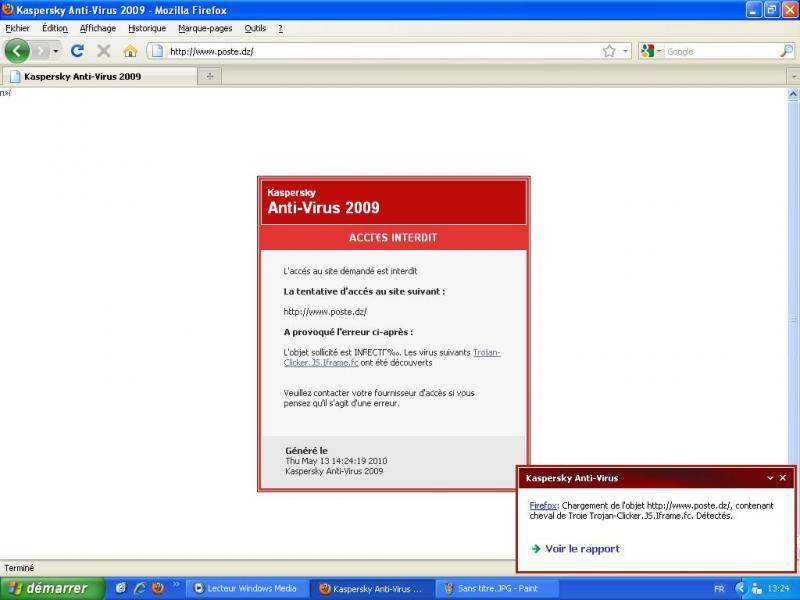The width and height of the screenshot is (800, 600).
Task: Click the search magnifier icon
Action: click(x=786, y=51)
